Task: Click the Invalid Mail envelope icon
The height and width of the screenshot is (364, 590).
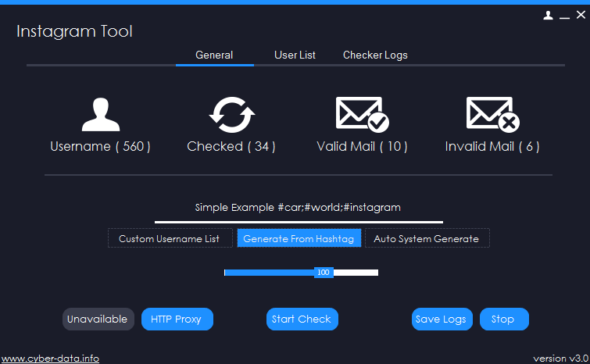Action: pyautogui.click(x=492, y=114)
